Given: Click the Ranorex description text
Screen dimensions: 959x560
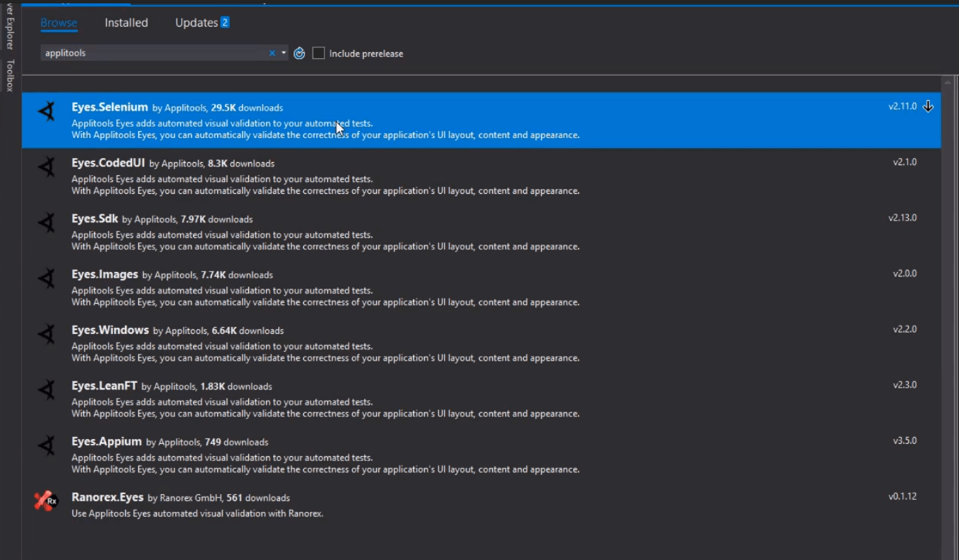Looking at the screenshot, I should [197, 513].
